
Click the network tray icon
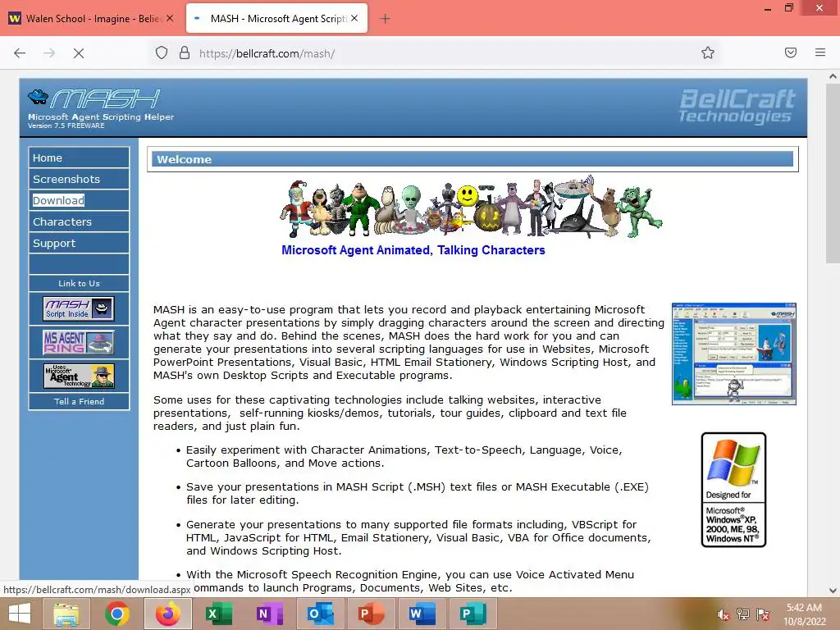pyautogui.click(x=743, y=614)
